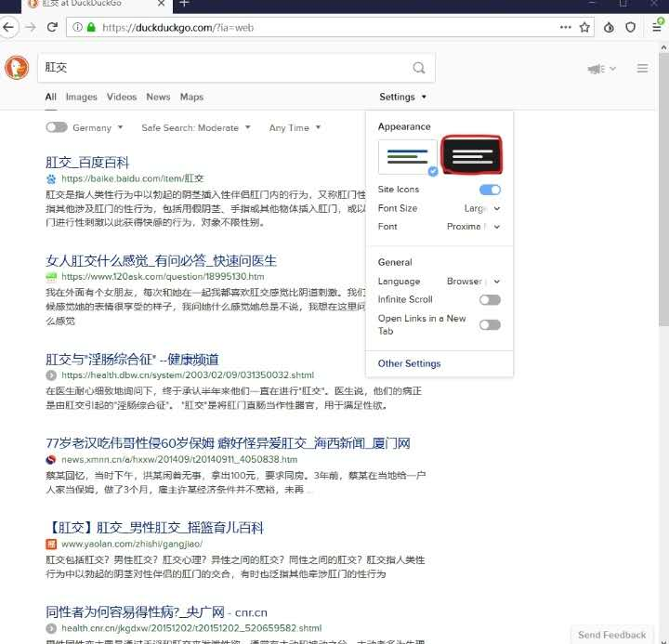Image resolution: width=669 pixels, height=644 pixels.
Task: Click the search magnifier icon
Action: [419, 68]
